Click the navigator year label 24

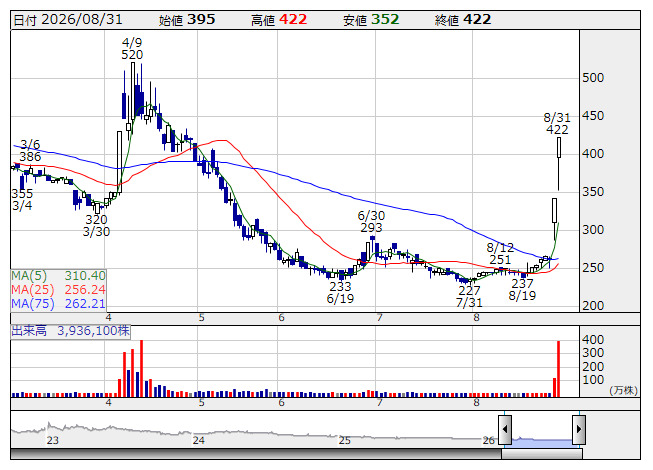coord(199,440)
